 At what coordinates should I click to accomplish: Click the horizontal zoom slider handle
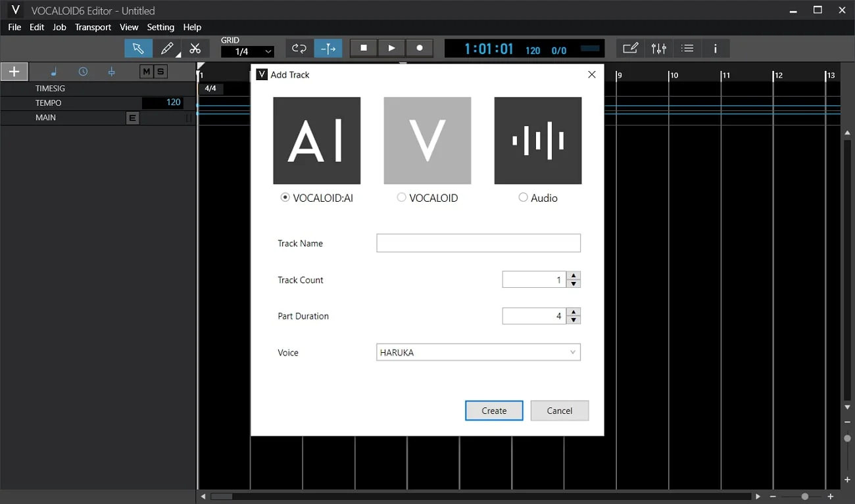pos(805,497)
